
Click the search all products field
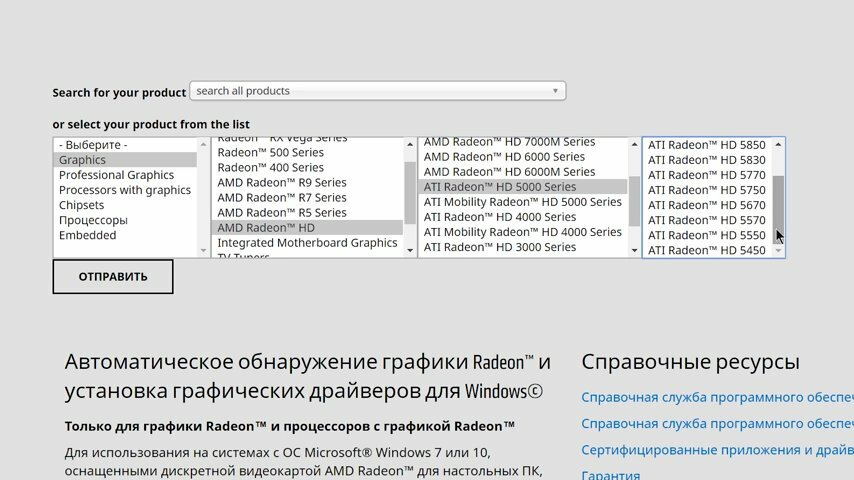pos(377,91)
